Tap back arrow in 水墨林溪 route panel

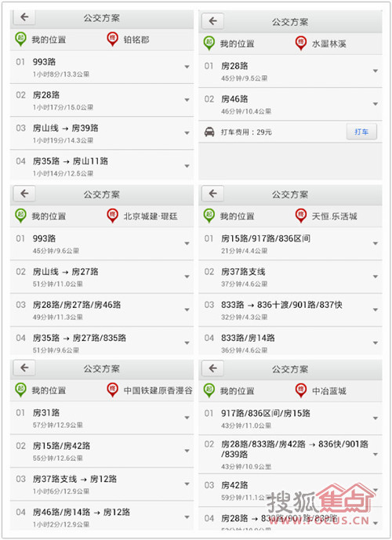click(212, 21)
